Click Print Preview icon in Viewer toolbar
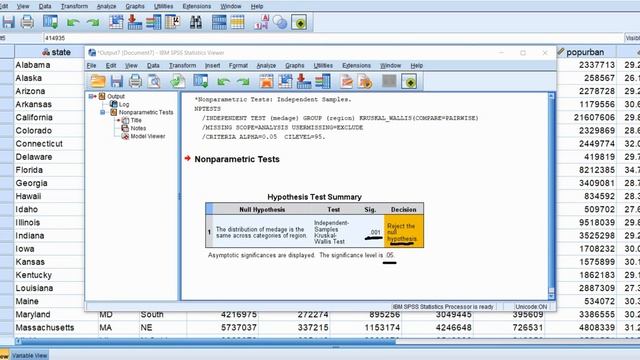 (x=154, y=81)
